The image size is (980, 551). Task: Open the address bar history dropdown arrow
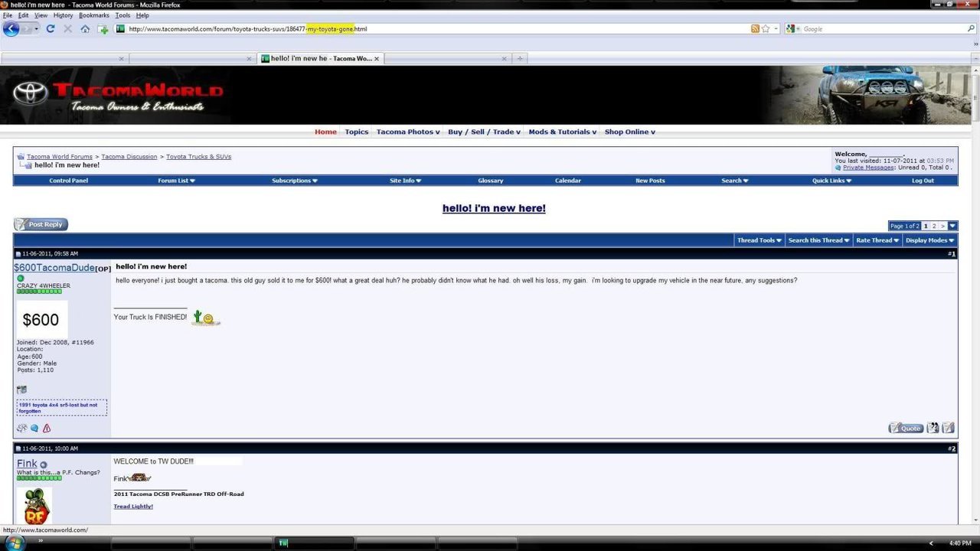coord(776,29)
